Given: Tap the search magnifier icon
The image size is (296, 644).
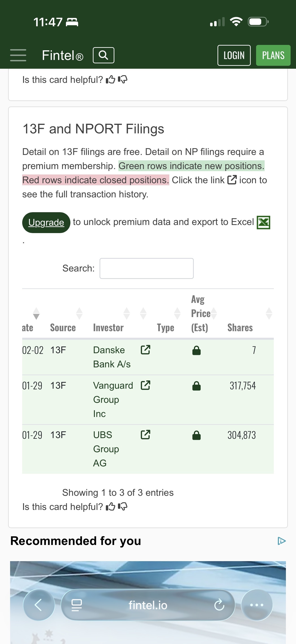Looking at the screenshot, I should click(x=104, y=55).
